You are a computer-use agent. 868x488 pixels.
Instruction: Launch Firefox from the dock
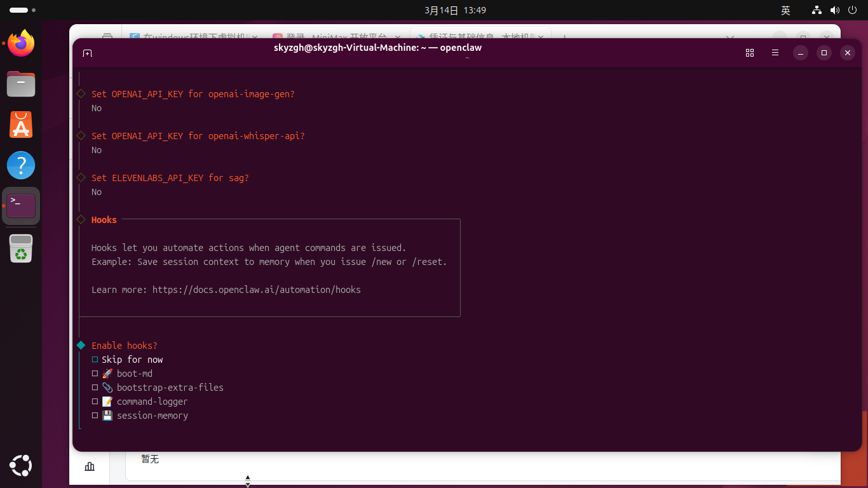coord(21,43)
